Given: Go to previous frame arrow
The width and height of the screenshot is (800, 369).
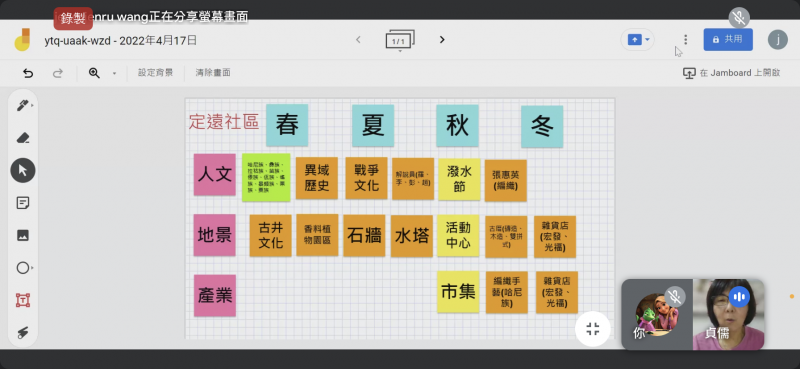Looking at the screenshot, I should [358, 39].
